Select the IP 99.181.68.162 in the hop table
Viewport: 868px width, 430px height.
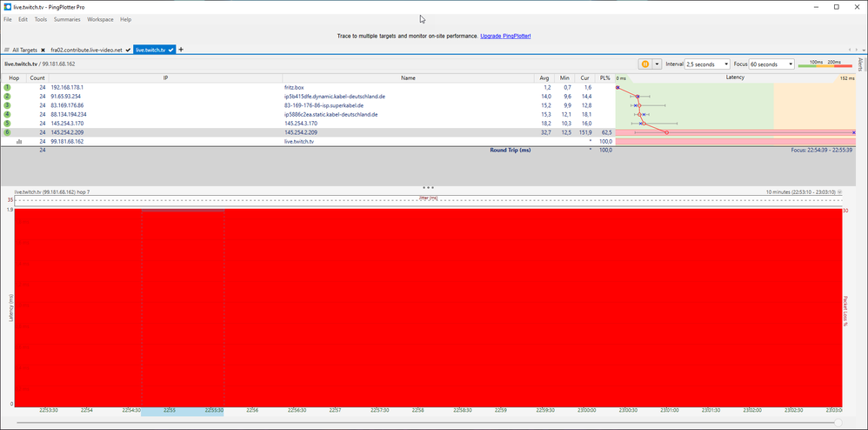click(67, 142)
